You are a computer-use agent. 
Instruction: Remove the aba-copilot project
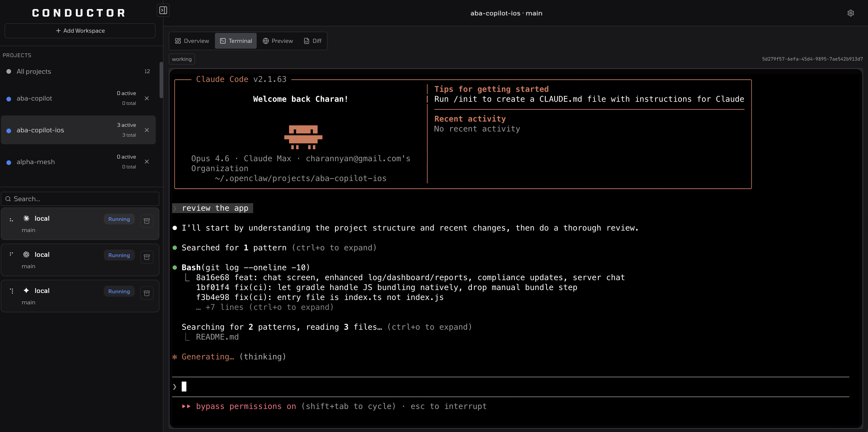147,98
